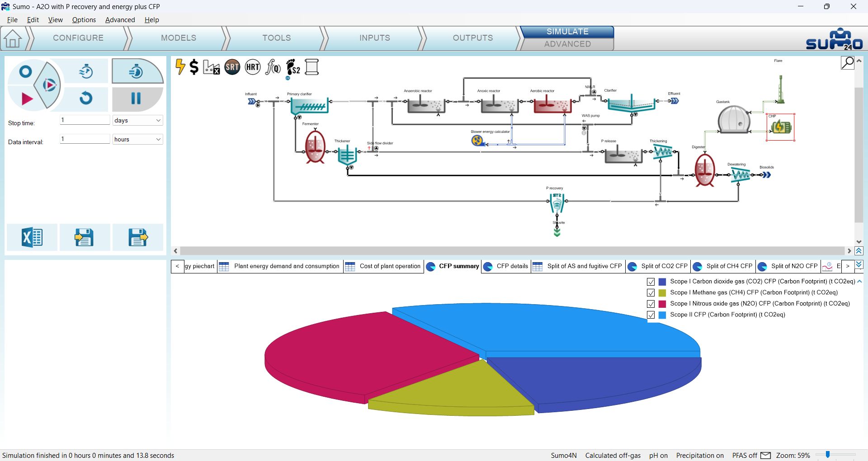Open the Data interval units dropdown

pyautogui.click(x=137, y=139)
